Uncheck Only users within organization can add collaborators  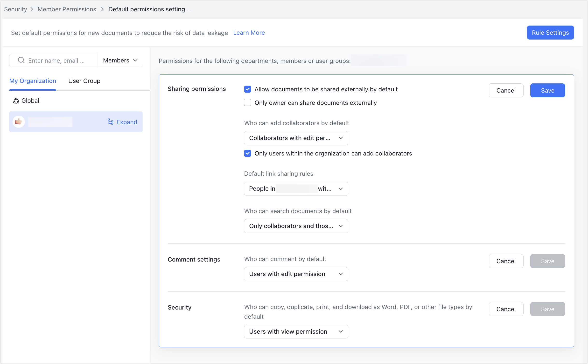point(247,153)
